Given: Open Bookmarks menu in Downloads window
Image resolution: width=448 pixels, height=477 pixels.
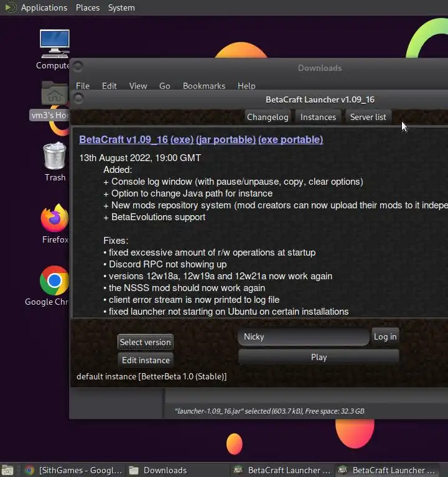Looking at the screenshot, I should (204, 86).
